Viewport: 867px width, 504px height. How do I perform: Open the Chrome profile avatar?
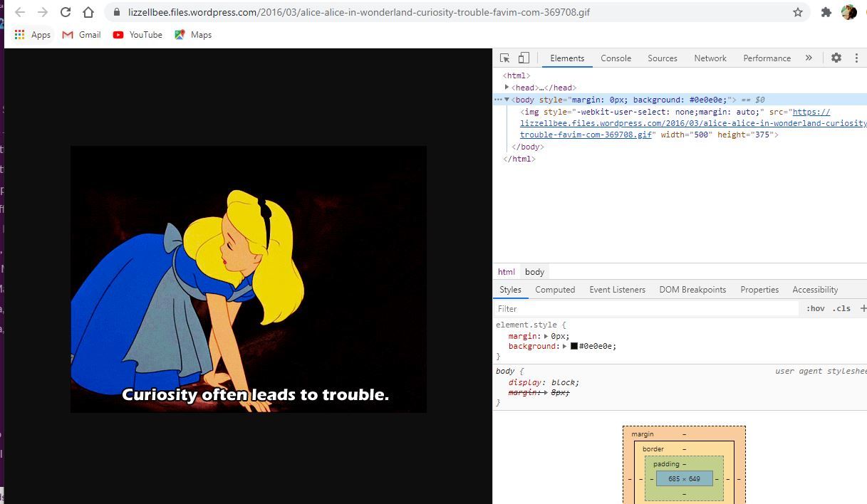point(848,12)
